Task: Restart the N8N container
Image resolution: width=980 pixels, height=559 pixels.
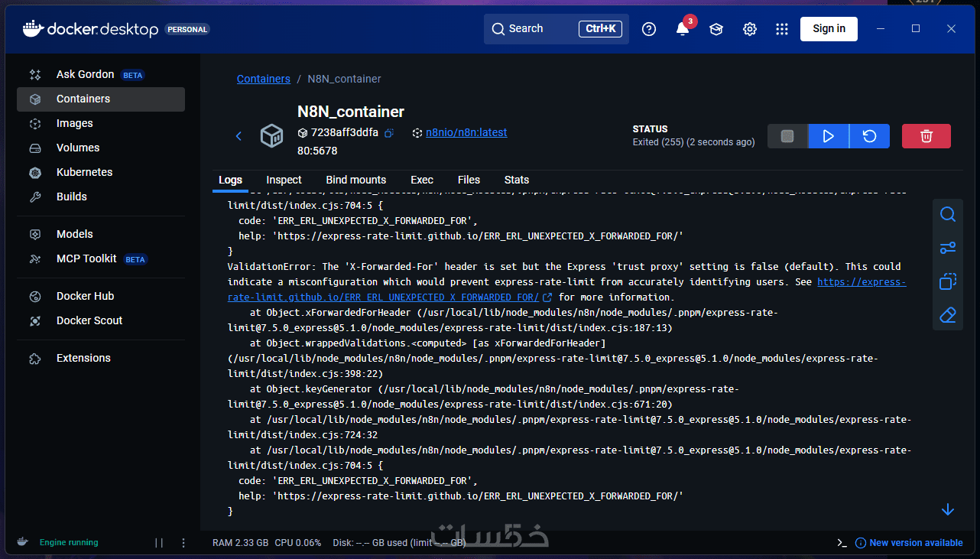Action: coord(870,136)
